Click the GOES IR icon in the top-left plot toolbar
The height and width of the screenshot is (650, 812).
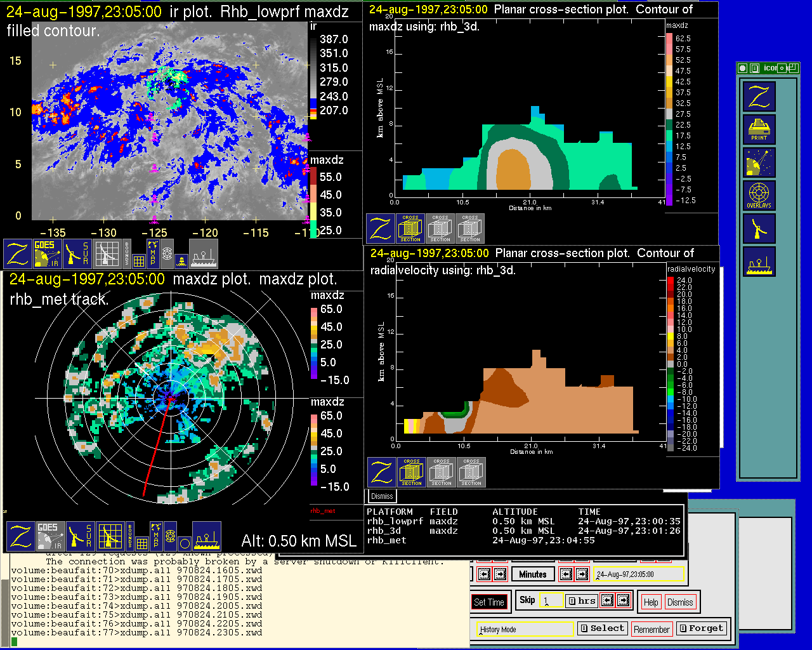click(x=48, y=254)
